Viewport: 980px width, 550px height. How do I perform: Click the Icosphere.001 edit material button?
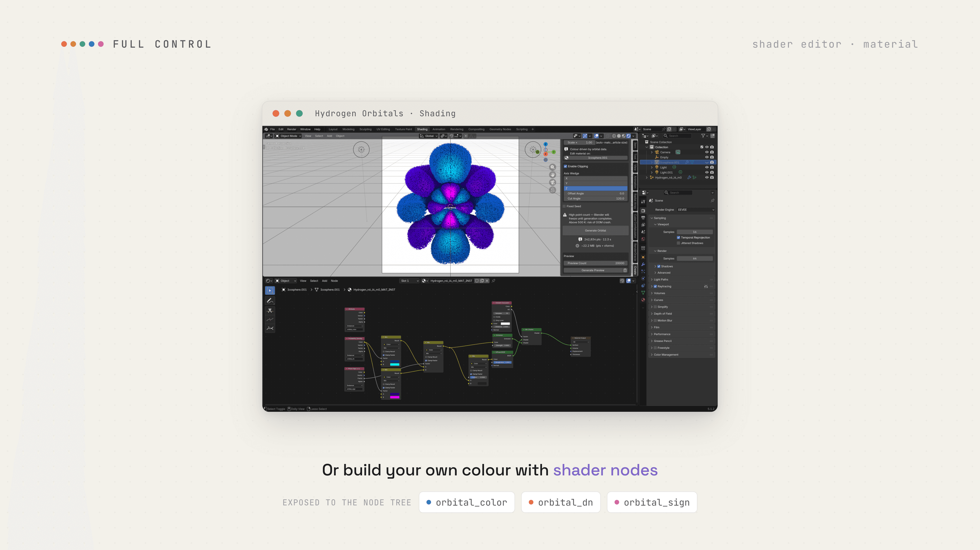tap(596, 158)
